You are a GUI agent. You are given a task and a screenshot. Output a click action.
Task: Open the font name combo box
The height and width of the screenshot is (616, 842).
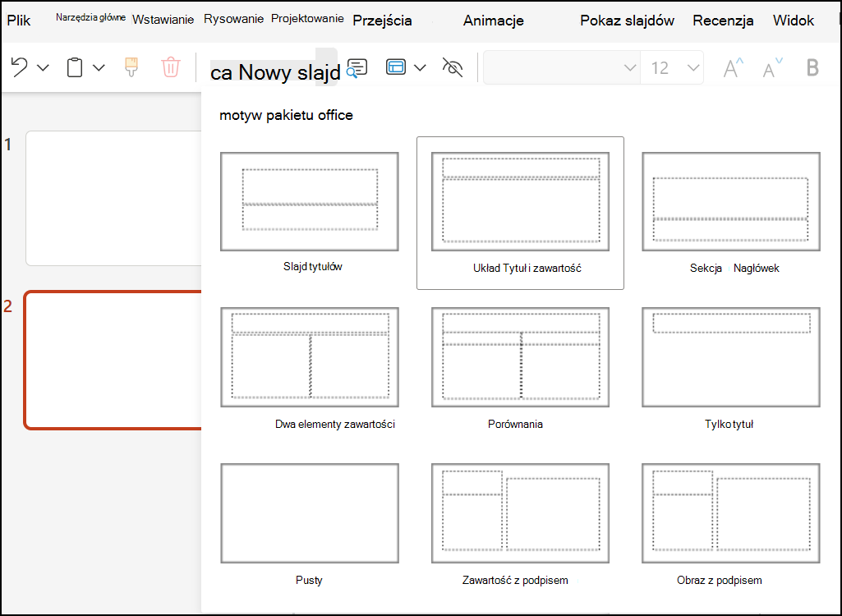[562, 67]
